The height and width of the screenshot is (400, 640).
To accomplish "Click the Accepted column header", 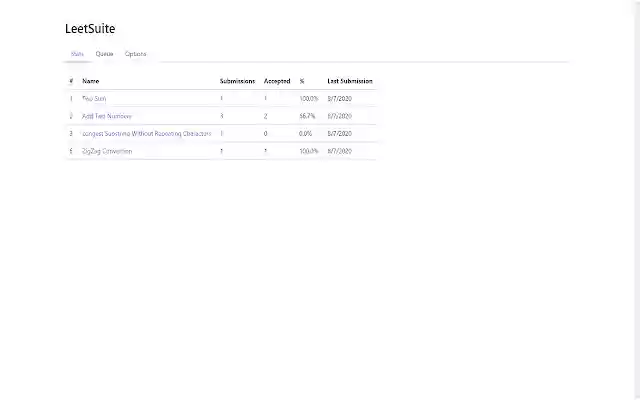I will tap(277, 81).
